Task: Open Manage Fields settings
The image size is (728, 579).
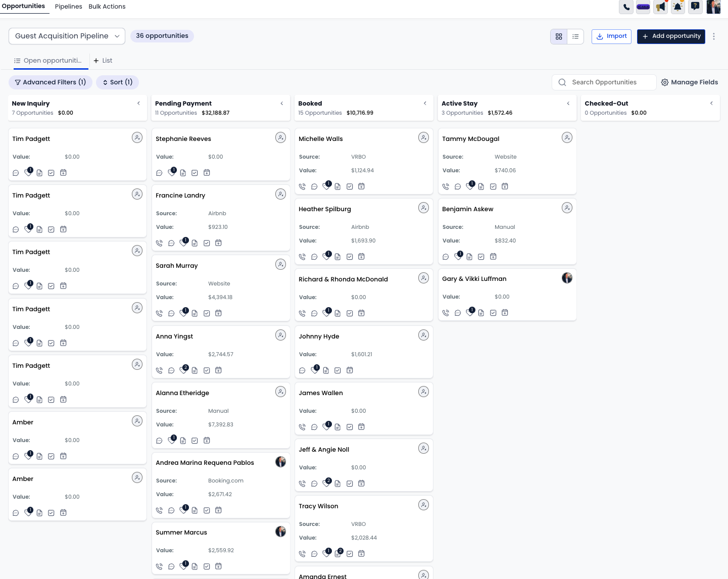Action: click(x=690, y=82)
